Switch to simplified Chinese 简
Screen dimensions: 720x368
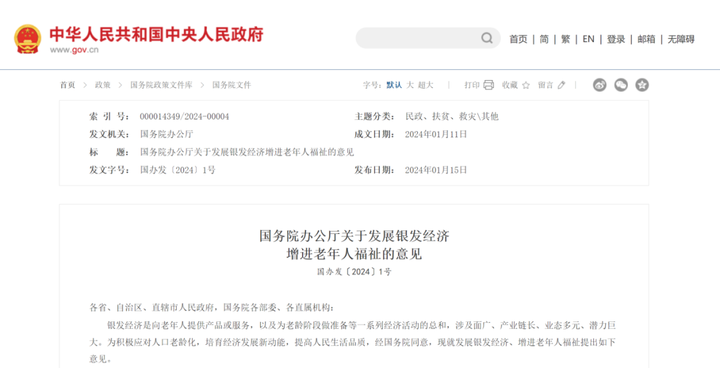point(544,40)
